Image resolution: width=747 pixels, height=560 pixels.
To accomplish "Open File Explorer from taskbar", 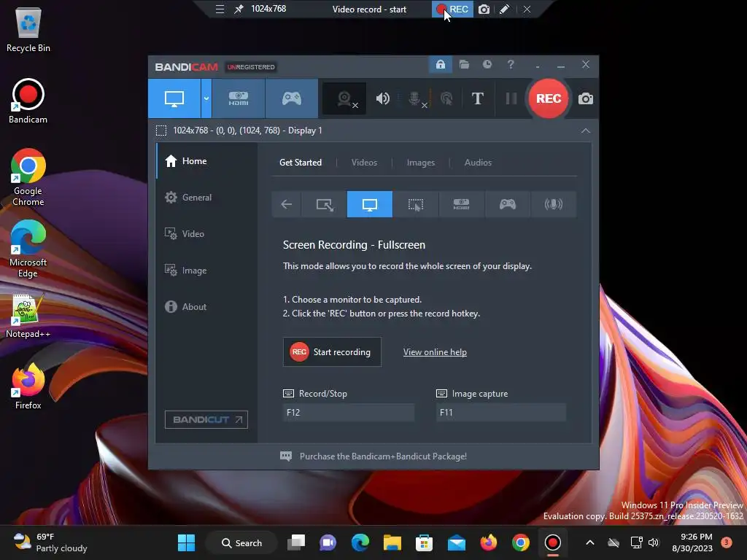I will coord(392,542).
